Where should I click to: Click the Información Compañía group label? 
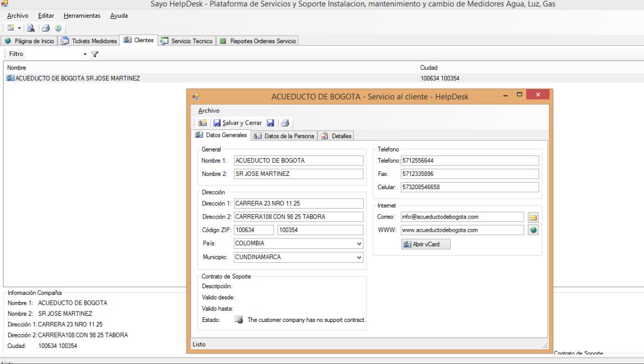(34, 293)
